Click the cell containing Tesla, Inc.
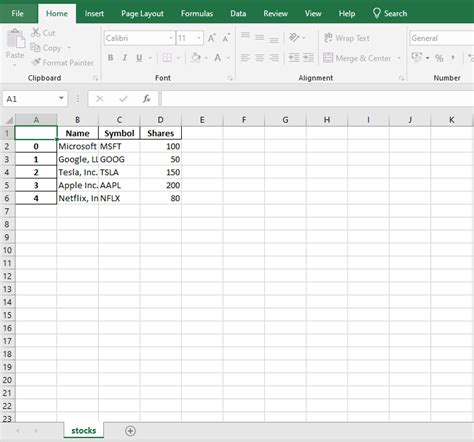Screen dimensions: 474x442 (78, 172)
